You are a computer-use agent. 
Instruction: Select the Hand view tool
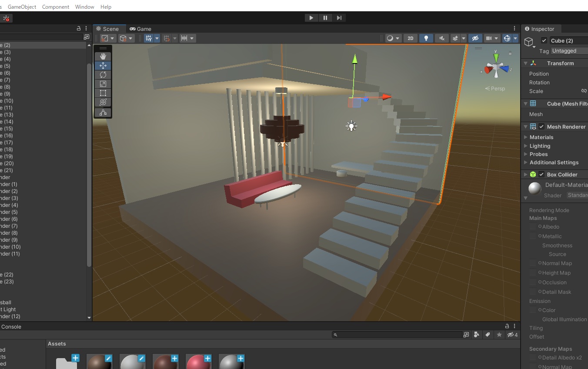click(103, 56)
